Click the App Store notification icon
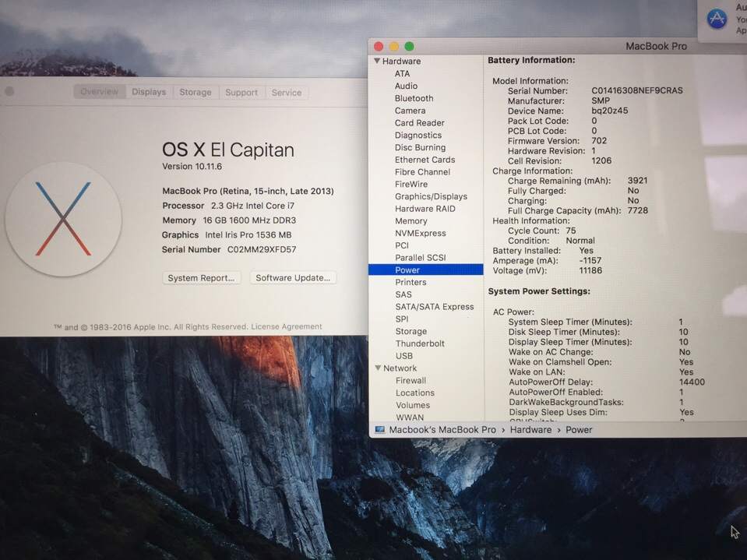This screenshot has height=560, width=747. click(717, 19)
